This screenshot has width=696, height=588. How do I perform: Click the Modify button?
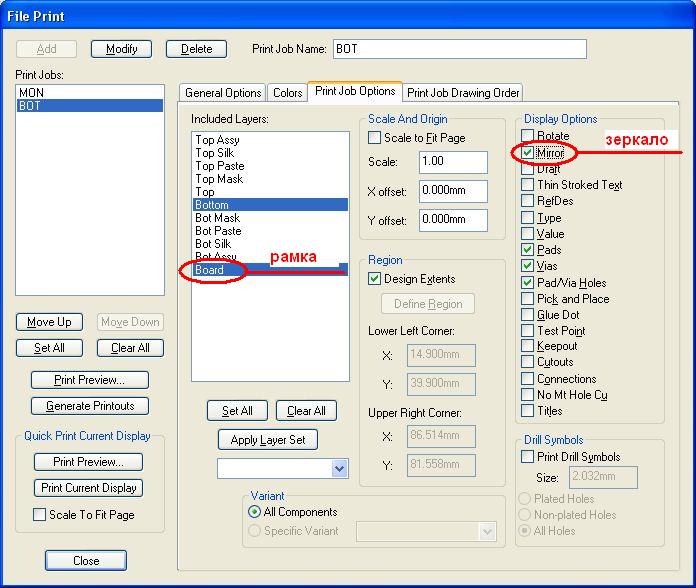point(121,49)
